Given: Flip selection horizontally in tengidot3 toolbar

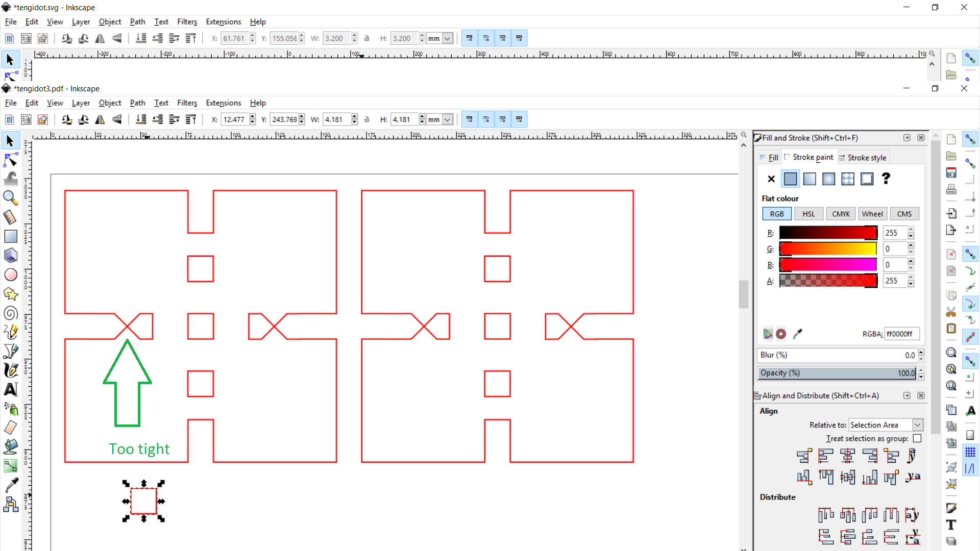Looking at the screenshot, I should click(100, 119).
